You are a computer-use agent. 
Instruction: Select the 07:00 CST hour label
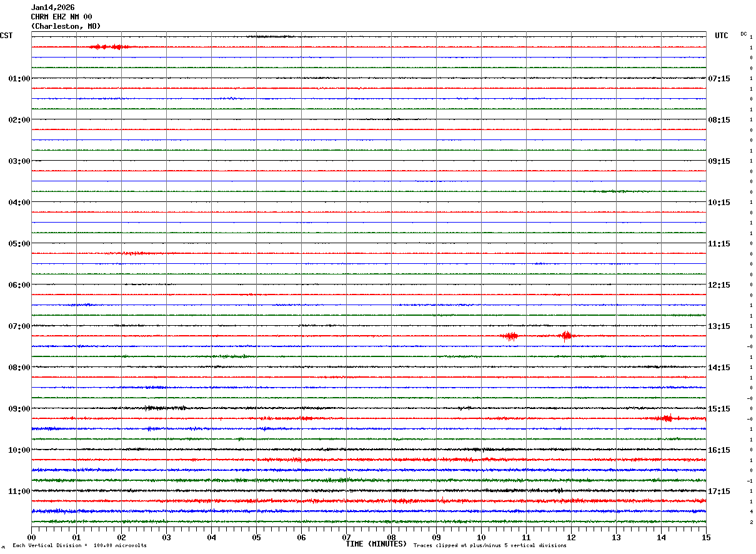pos(19,326)
